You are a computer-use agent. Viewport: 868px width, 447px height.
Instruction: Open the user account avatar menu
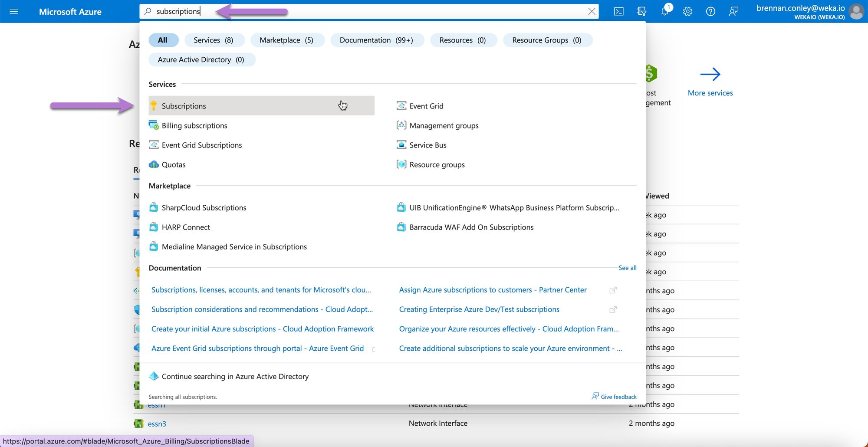(x=856, y=11)
